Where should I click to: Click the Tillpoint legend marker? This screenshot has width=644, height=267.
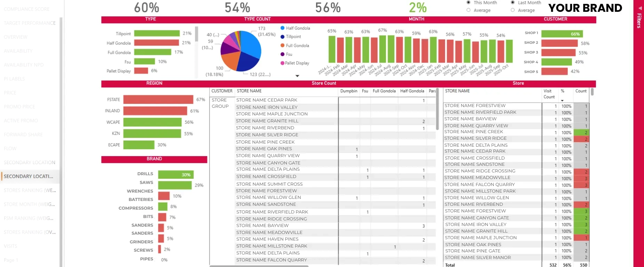tap(283, 37)
